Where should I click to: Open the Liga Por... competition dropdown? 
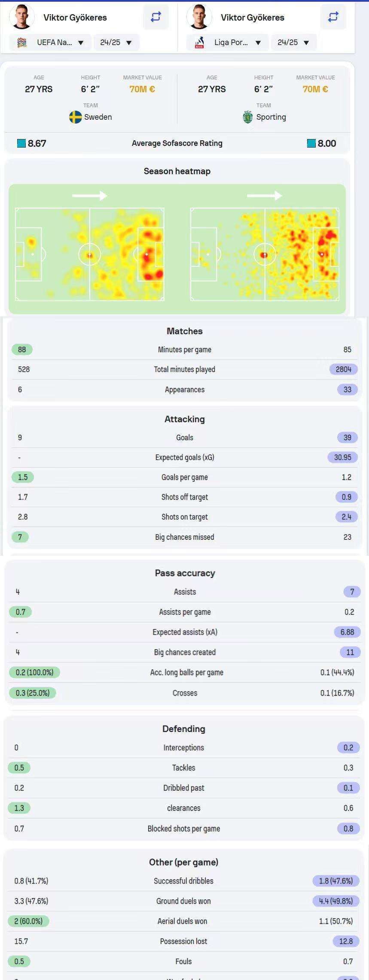(x=228, y=42)
